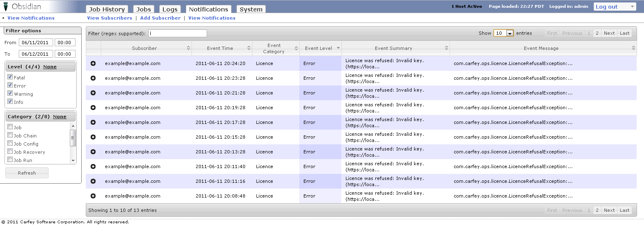Viewport: 644px width, 227px height.
Task: Open the Add Subscriber link
Action: (160, 18)
